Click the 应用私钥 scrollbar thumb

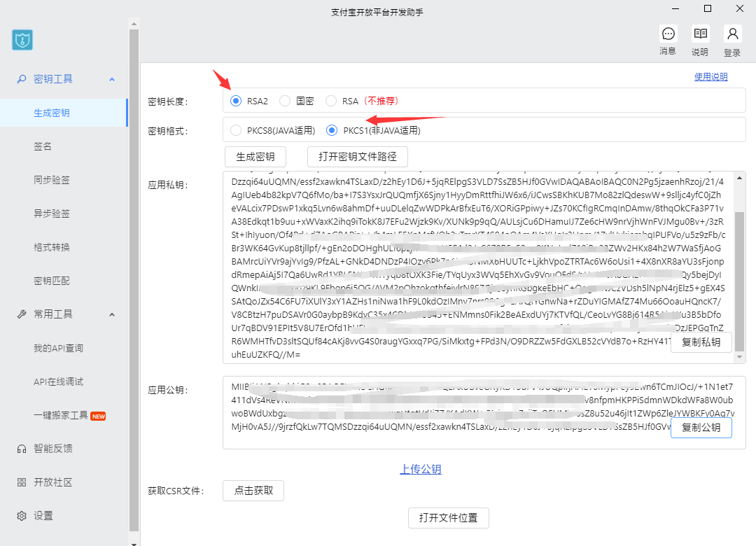[740, 281]
